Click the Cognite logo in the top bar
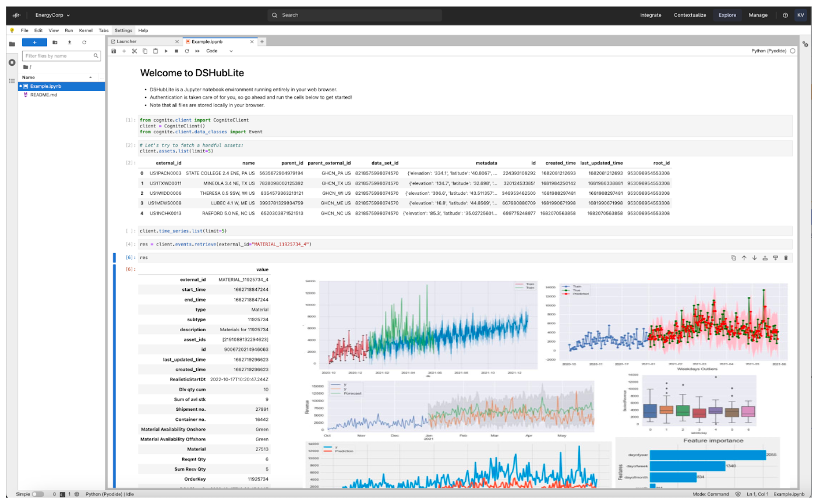This screenshot has height=504, width=820. coord(16,15)
